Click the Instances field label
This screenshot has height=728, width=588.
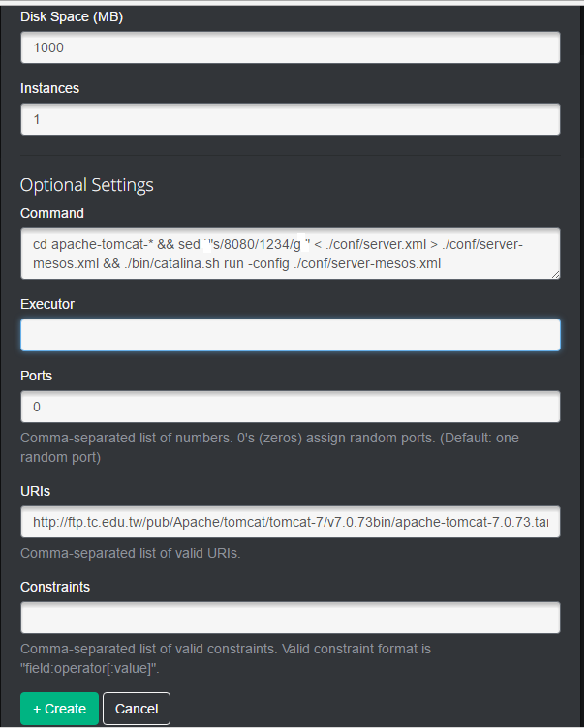49,88
